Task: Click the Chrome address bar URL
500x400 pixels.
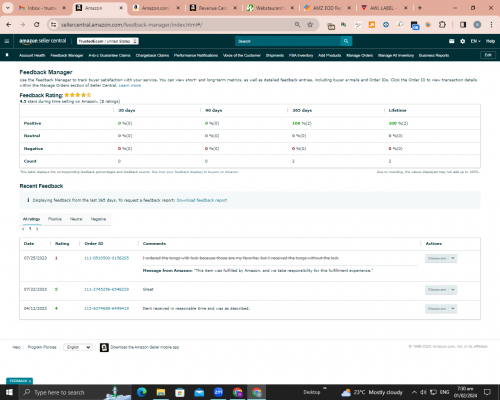Action: (131, 25)
